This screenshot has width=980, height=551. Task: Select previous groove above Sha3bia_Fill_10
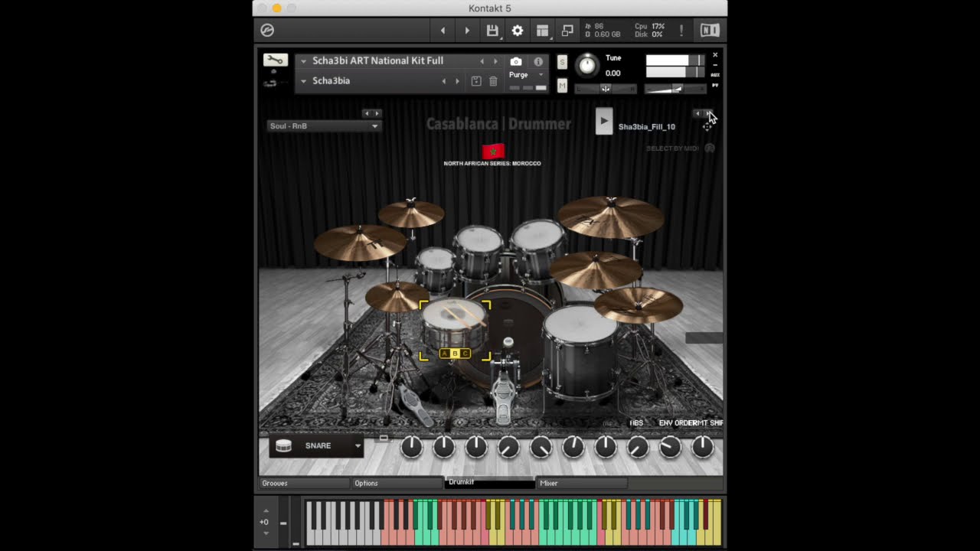[697, 113]
